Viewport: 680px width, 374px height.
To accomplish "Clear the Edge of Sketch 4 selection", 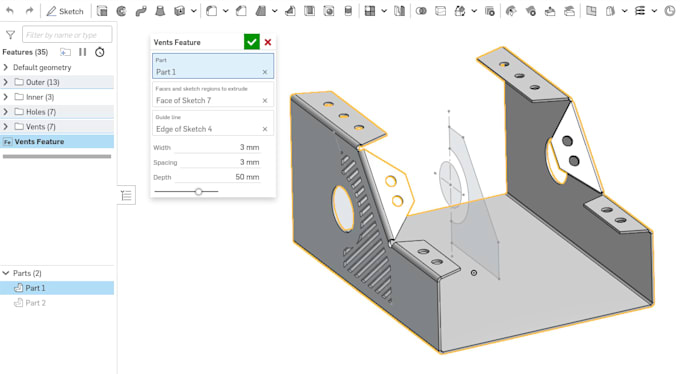I will pyautogui.click(x=265, y=129).
